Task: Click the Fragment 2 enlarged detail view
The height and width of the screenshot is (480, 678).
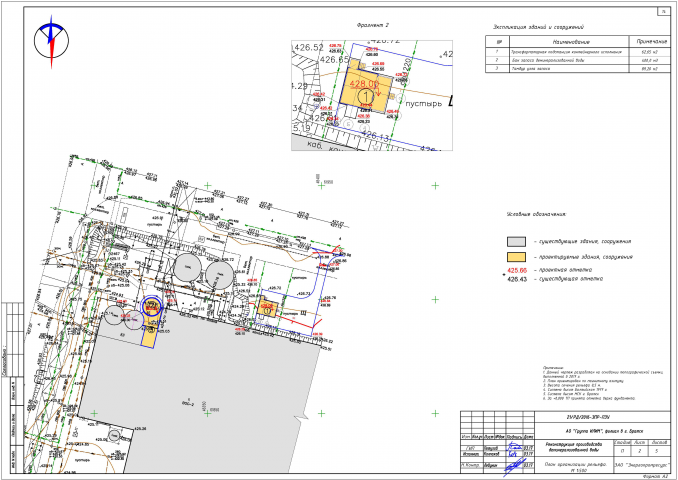Action: click(372, 96)
